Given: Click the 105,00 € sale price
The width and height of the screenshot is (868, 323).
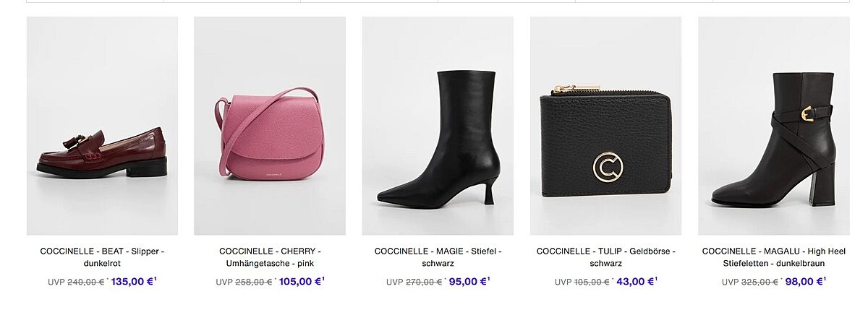Looking at the screenshot, I should point(299,282).
